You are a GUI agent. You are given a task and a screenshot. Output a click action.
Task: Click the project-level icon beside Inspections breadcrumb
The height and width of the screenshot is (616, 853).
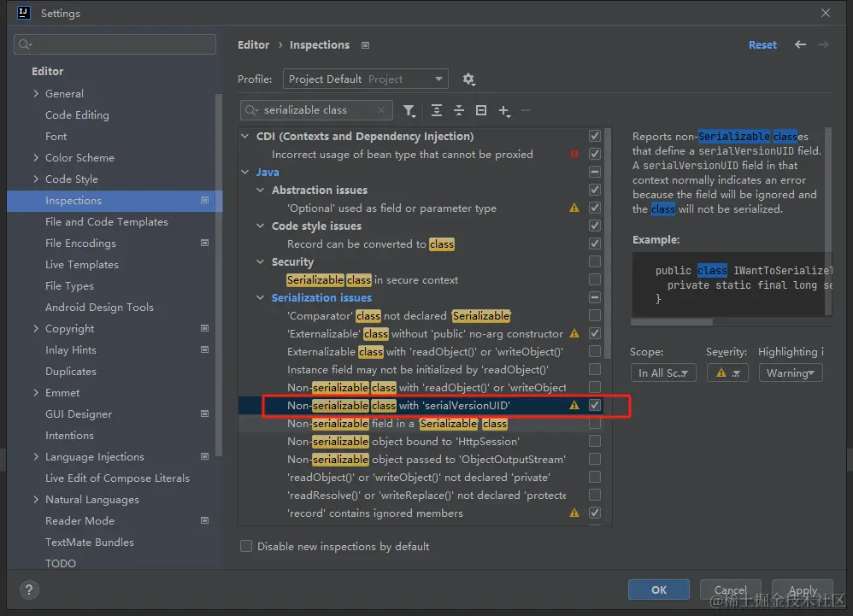click(x=366, y=45)
